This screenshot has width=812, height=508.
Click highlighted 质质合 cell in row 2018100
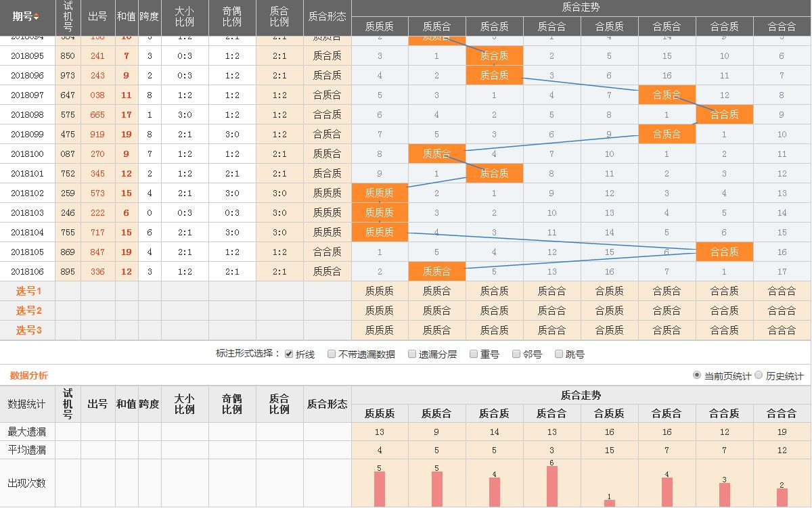click(437, 154)
